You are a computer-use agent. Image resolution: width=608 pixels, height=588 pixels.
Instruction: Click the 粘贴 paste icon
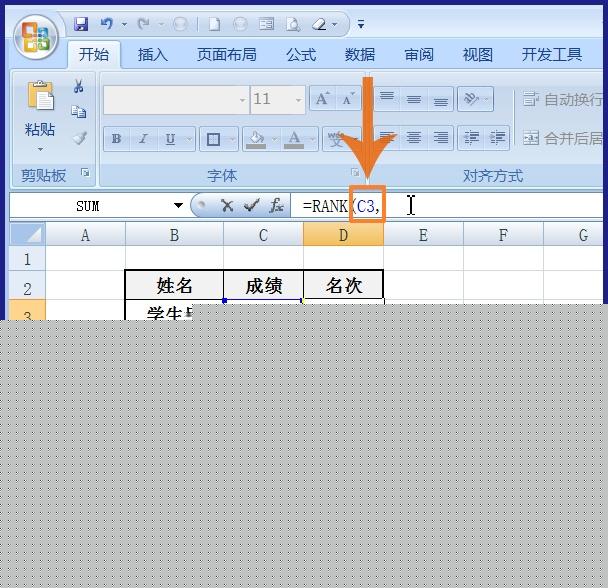[x=40, y=96]
